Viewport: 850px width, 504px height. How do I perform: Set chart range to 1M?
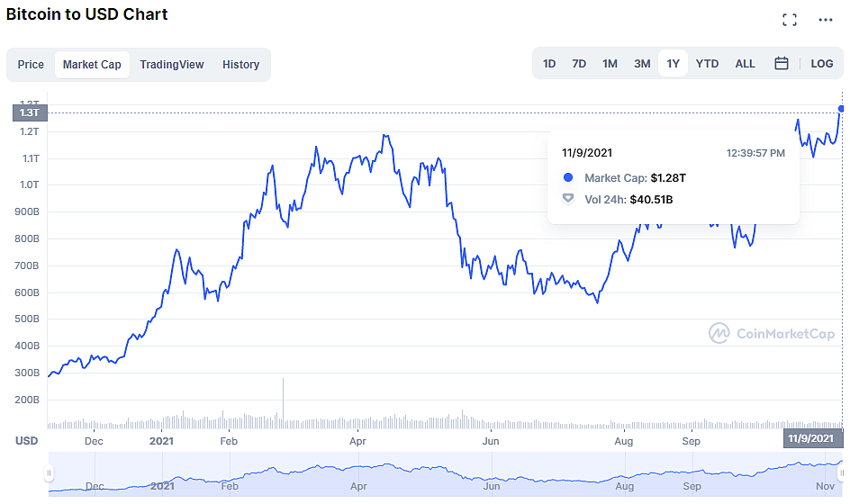[610, 63]
